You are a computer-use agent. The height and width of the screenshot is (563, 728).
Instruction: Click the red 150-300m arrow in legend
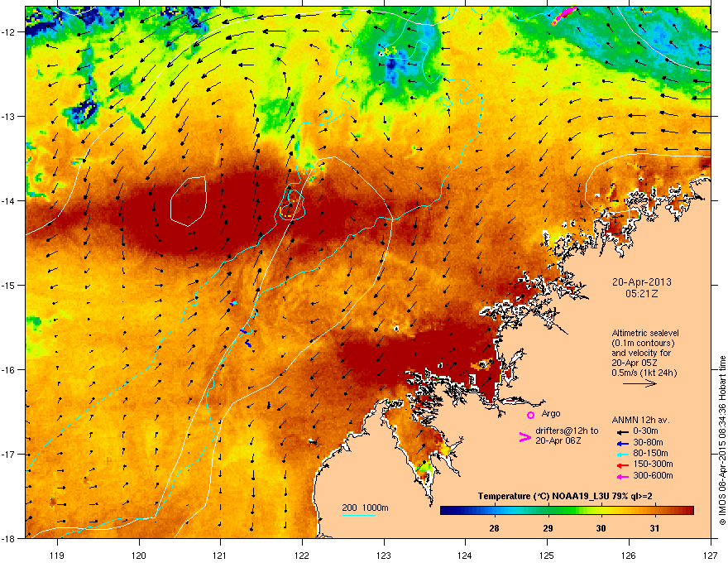622,465
